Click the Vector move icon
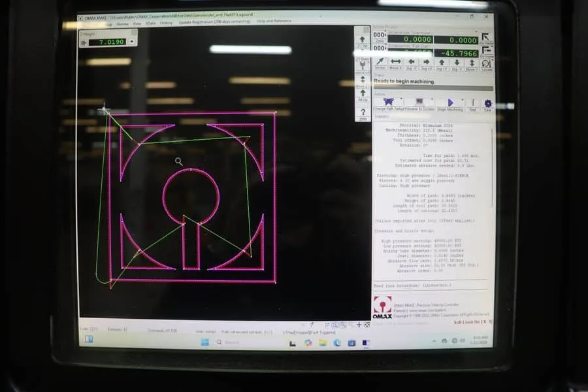This screenshot has width=588, height=392. pyautogui.click(x=380, y=62)
